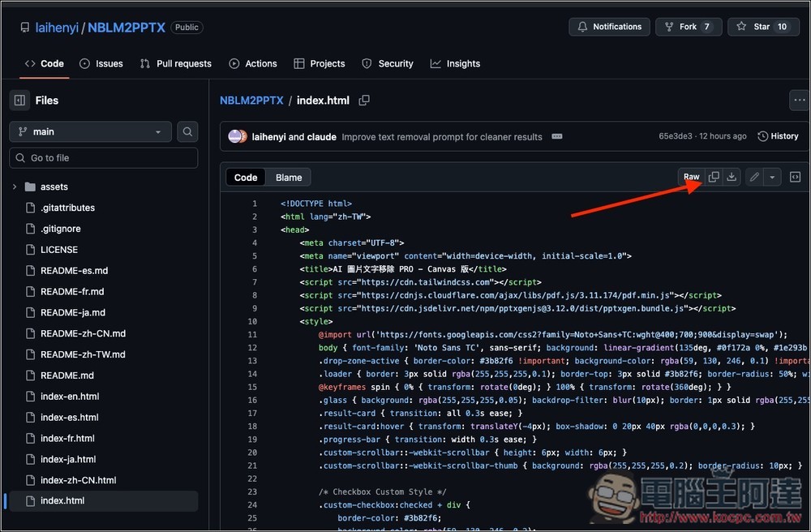
Task: Fork the repository
Action: click(x=689, y=27)
